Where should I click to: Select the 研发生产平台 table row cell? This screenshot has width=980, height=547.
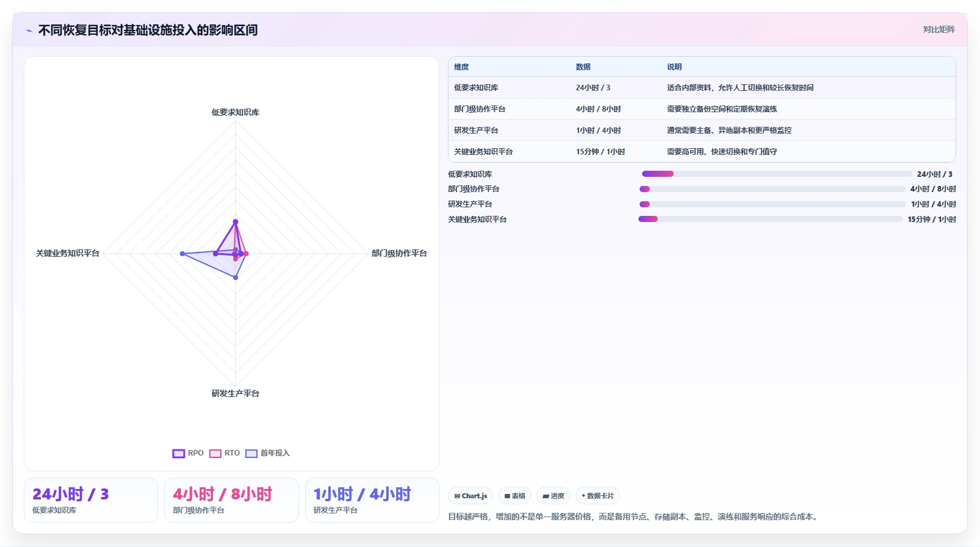pos(476,130)
